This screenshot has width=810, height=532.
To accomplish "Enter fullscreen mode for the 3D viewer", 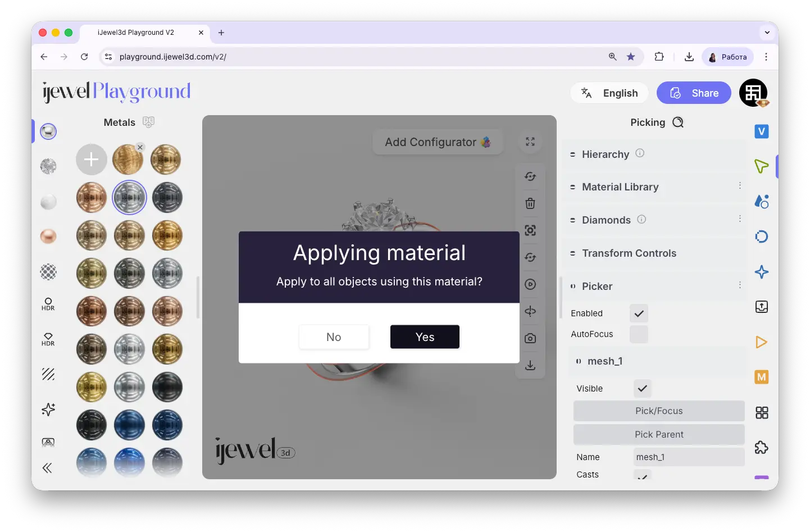I will (530, 142).
